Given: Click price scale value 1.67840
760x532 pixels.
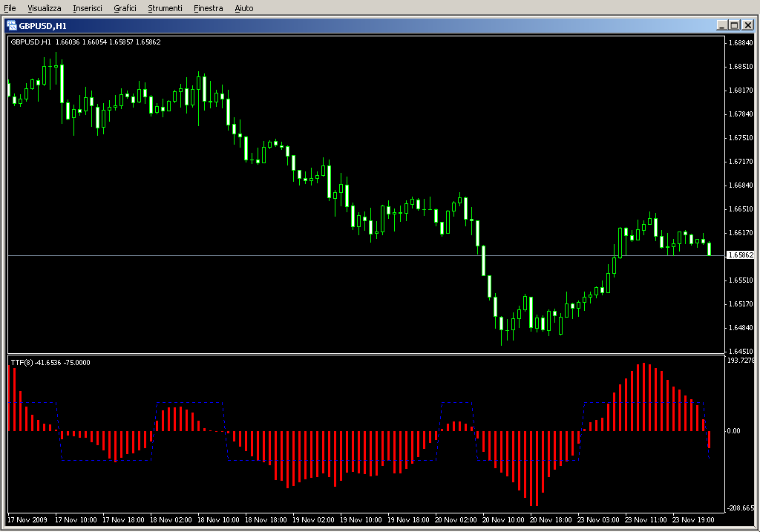Looking at the screenshot, I should click(741, 114).
